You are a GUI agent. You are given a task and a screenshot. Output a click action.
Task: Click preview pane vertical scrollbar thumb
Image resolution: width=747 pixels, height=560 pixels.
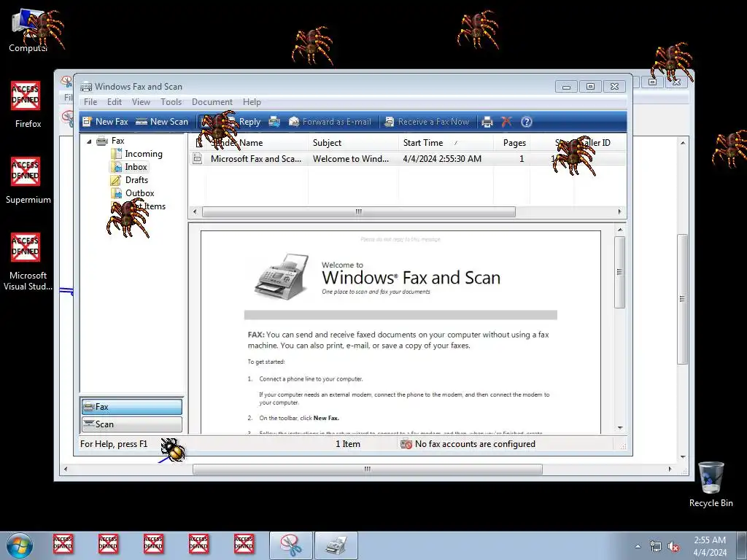point(620,273)
